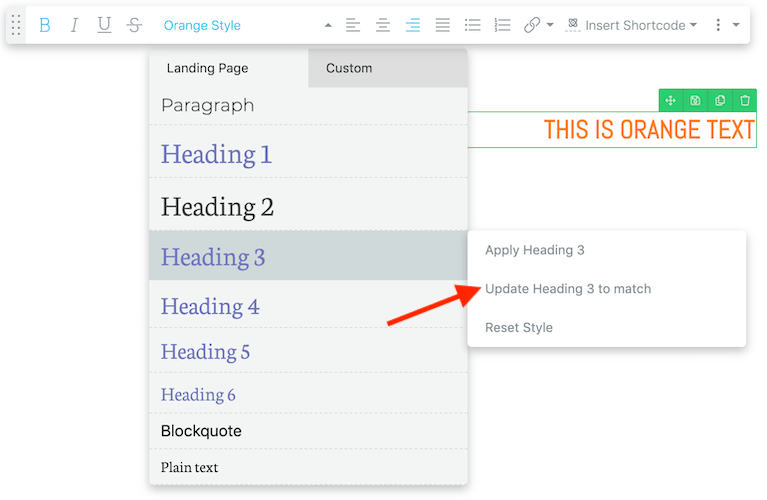Insert a bulleted list
Screen dimensions: 767x500
point(473,25)
